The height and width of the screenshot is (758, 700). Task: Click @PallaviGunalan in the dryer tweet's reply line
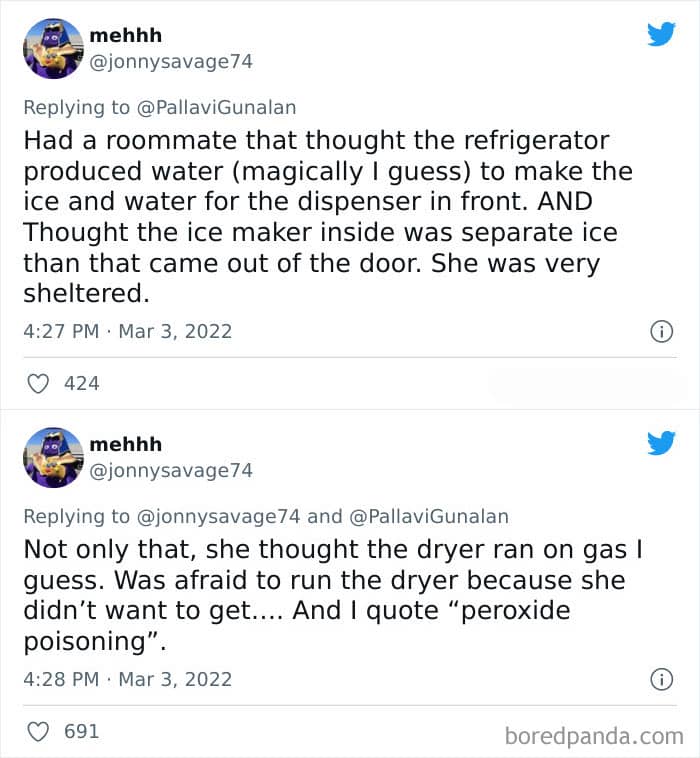(428, 516)
